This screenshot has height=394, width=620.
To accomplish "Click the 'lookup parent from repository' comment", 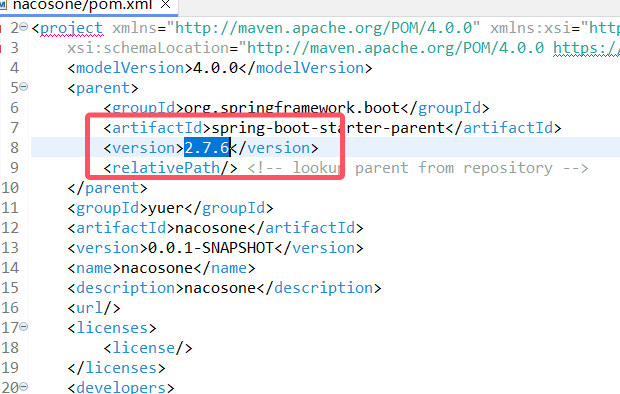I will (x=418, y=168).
